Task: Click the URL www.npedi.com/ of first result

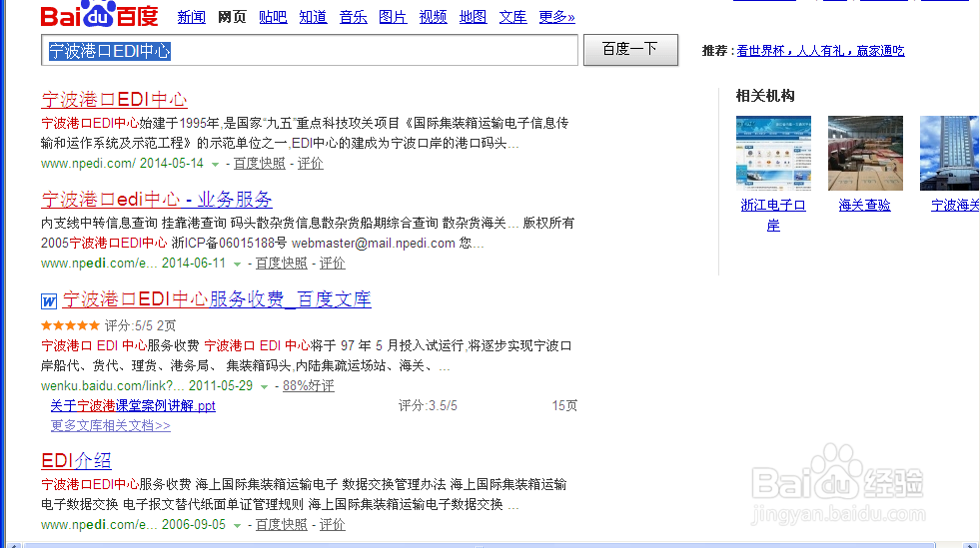Action: click(88, 164)
